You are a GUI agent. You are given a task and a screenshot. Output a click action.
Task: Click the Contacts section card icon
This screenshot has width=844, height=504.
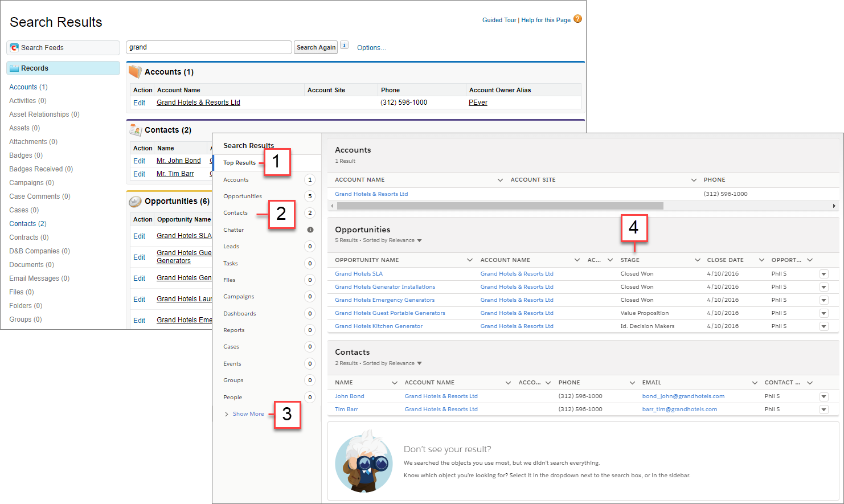pos(135,130)
